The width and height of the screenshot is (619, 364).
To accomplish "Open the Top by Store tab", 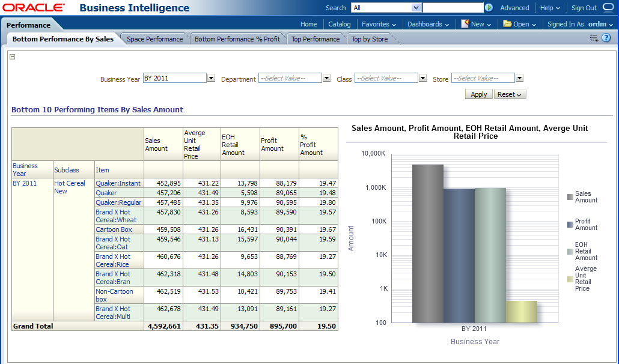I will click(x=370, y=39).
